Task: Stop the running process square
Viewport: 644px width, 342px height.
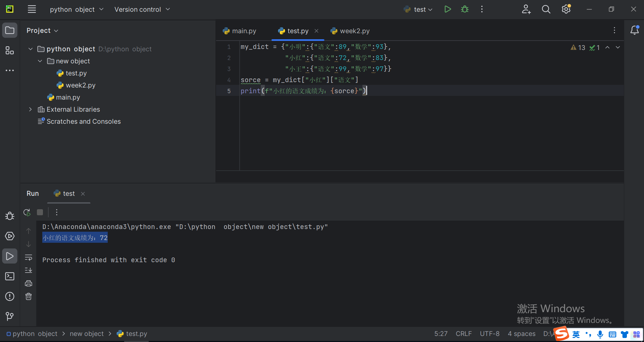Action: (40, 212)
